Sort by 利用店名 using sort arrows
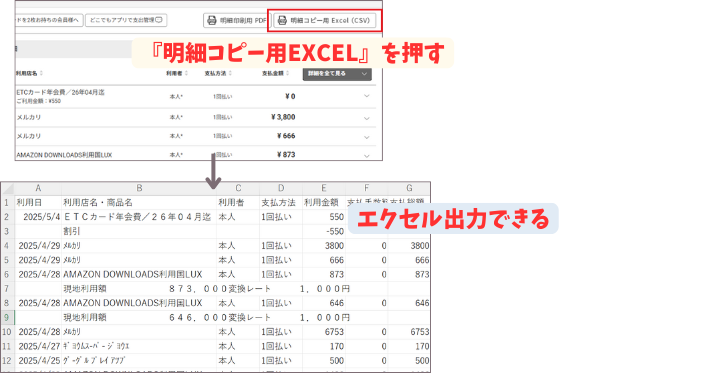 (x=41, y=73)
